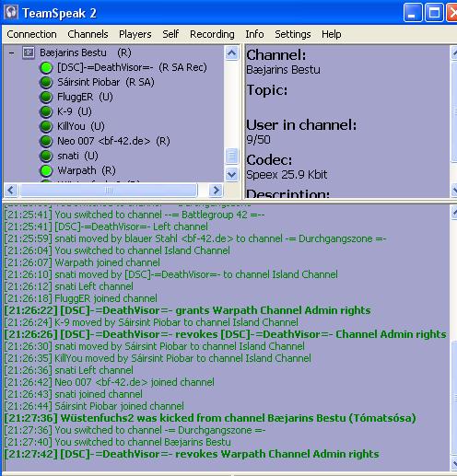Click the green indicator beside K-9

pyautogui.click(x=46, y=112)
